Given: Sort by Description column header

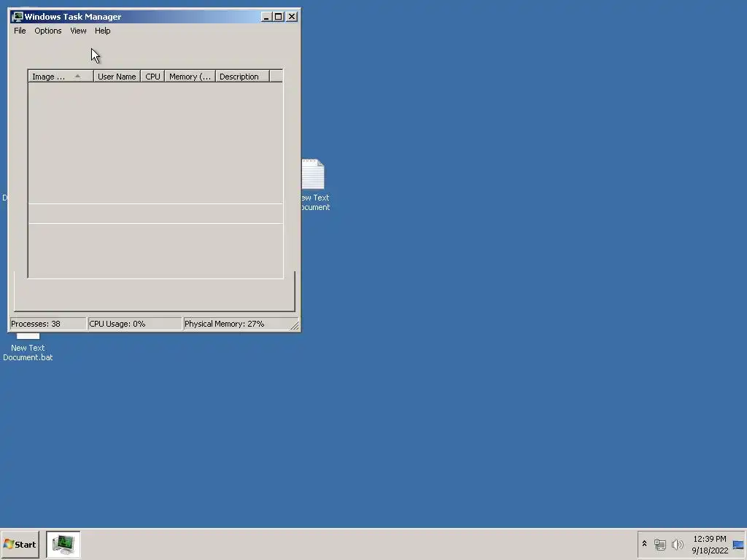Looking at the screenshot, I should [242, 76].
